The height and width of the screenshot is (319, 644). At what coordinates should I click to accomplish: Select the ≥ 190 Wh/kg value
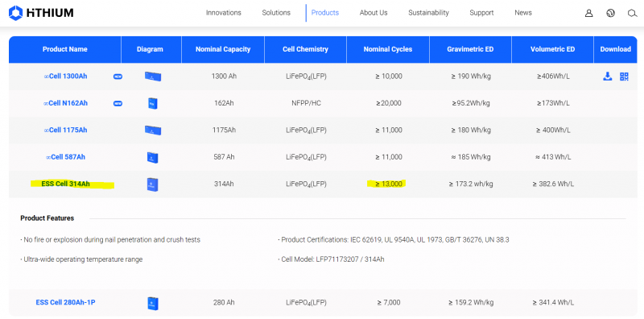tap(471, 76)
